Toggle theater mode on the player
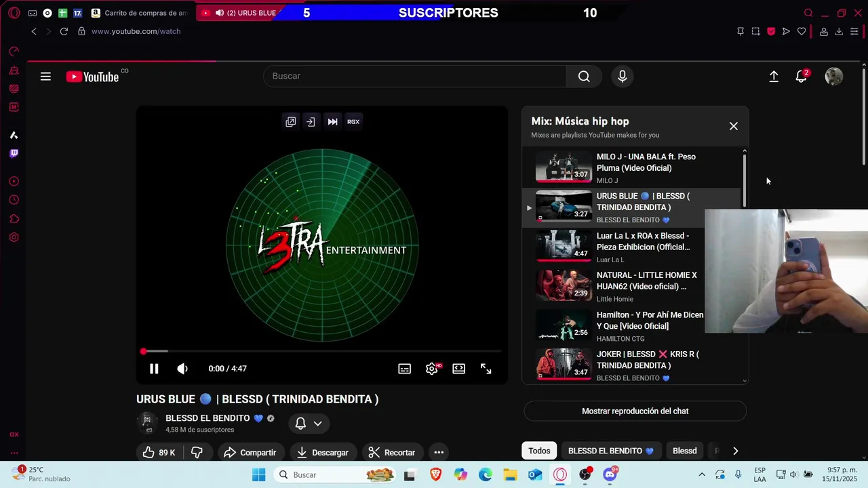Image resolution: width=868 pixels, height=488 pixels. point(459,369)
